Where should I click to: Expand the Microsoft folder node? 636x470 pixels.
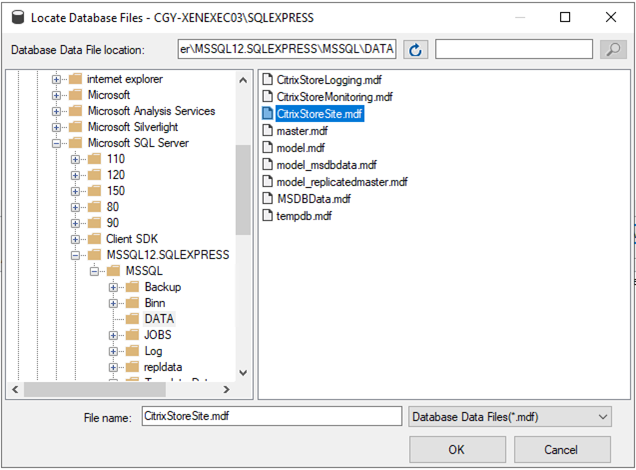56,95
